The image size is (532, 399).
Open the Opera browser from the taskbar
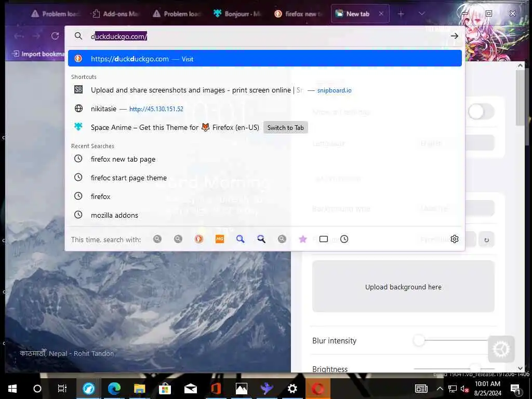(x=317, y=389)
